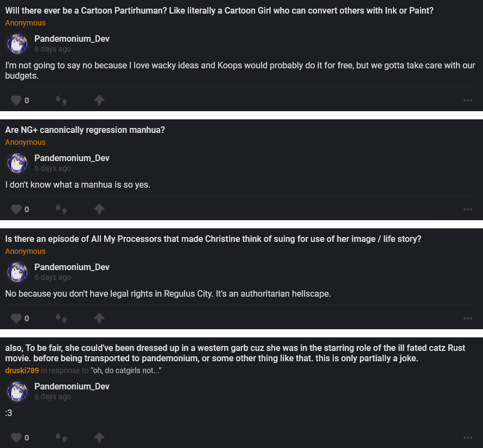Open the quoted "oh, do catgirls not..." post

coord(126,370)
